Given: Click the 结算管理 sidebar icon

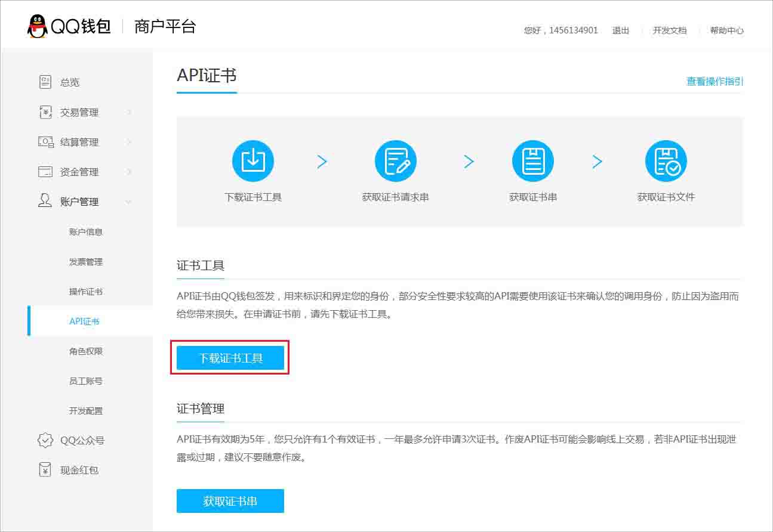Looking at the screenshot, I should pos(45,142).
